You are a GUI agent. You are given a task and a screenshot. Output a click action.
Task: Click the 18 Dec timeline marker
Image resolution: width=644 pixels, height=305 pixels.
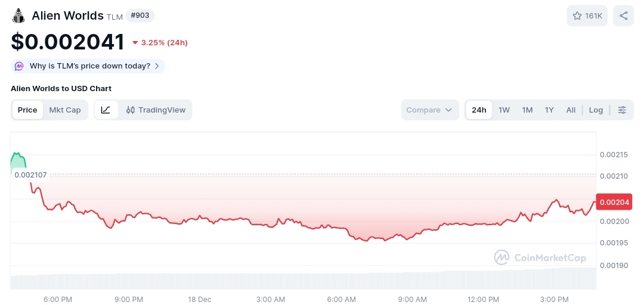coord(199,299)
